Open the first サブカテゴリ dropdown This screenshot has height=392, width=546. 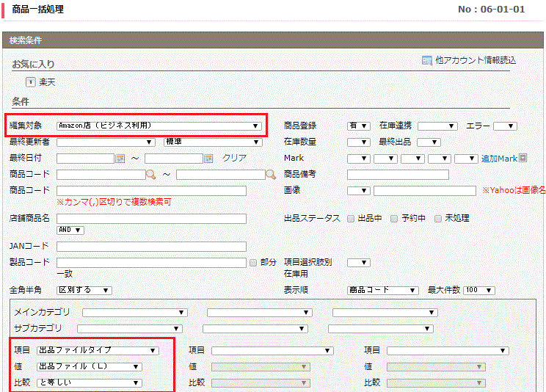tap(130, 329)
